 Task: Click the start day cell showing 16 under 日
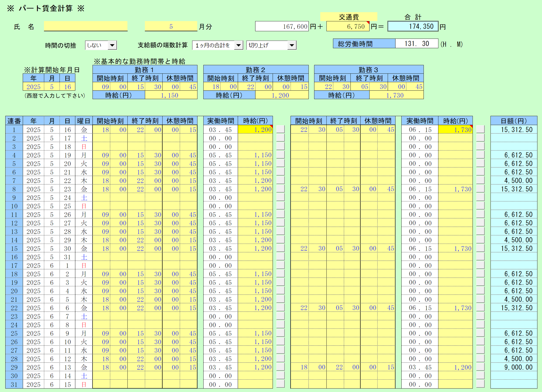(x=67, y=87)
